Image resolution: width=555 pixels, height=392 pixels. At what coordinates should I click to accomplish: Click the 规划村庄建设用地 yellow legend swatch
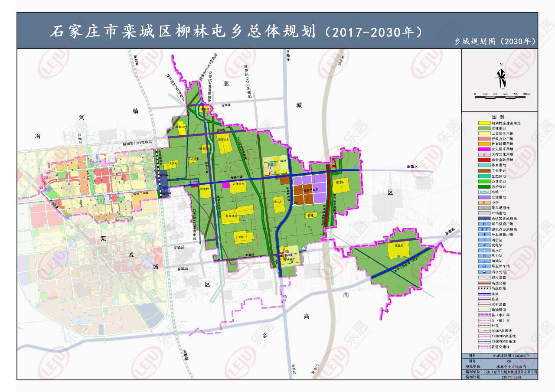pos(484,123)
